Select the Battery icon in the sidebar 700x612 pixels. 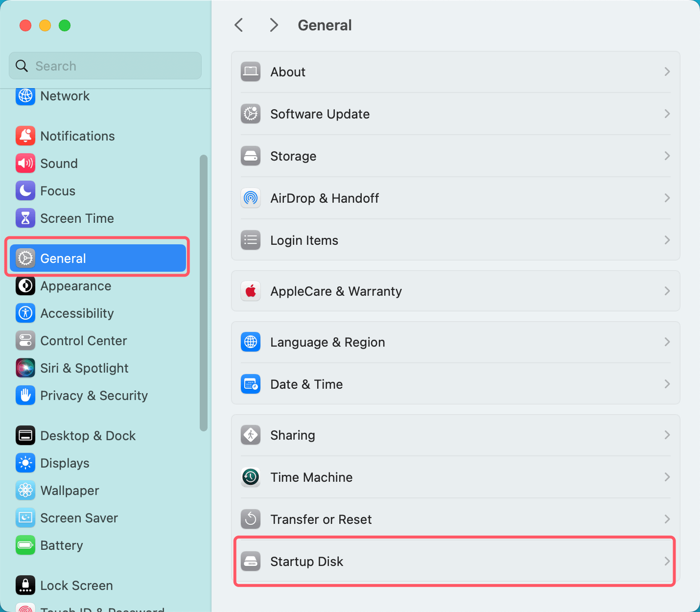[25, 545]
